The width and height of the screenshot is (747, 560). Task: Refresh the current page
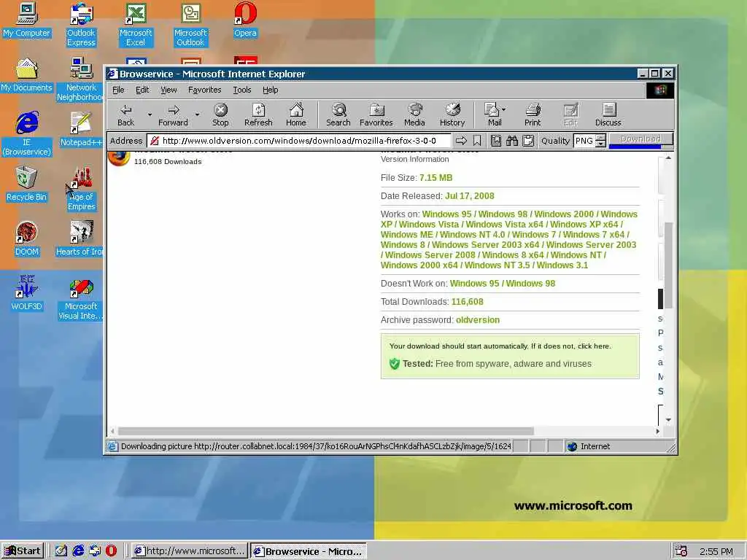[x=258, y=114]
